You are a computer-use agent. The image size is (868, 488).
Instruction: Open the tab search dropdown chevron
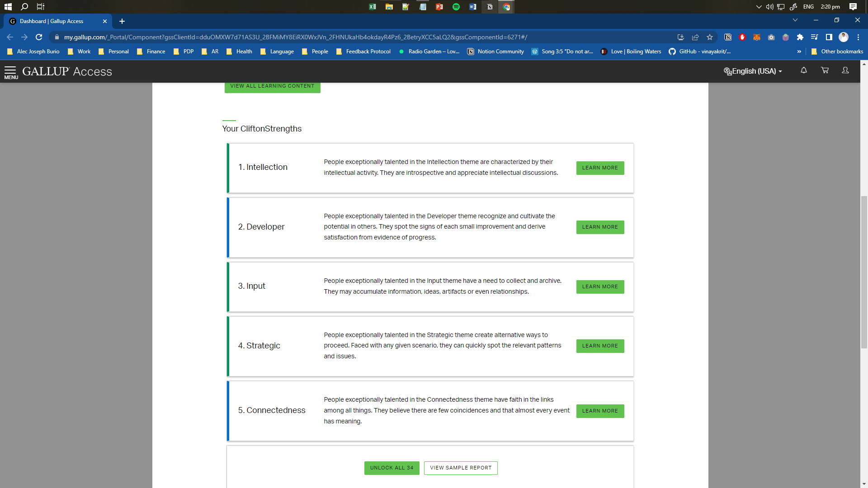795,20
